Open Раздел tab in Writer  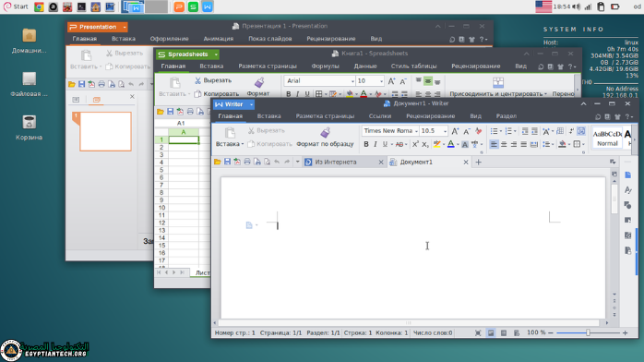click(506, 116)
